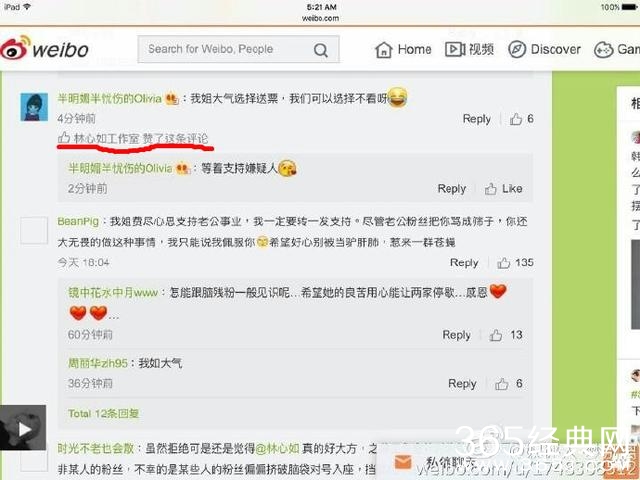Screen dimensions: 640x480
Task: Click the search magnifier icon
Action: point(321,50)
